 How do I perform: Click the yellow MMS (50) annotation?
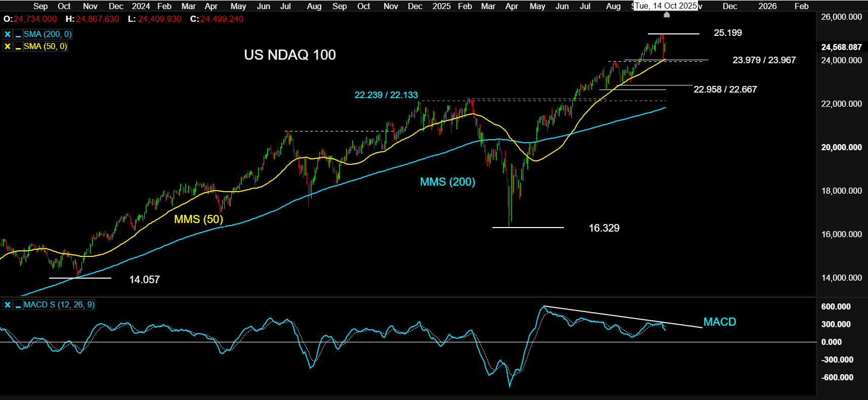tap(198, 219)
